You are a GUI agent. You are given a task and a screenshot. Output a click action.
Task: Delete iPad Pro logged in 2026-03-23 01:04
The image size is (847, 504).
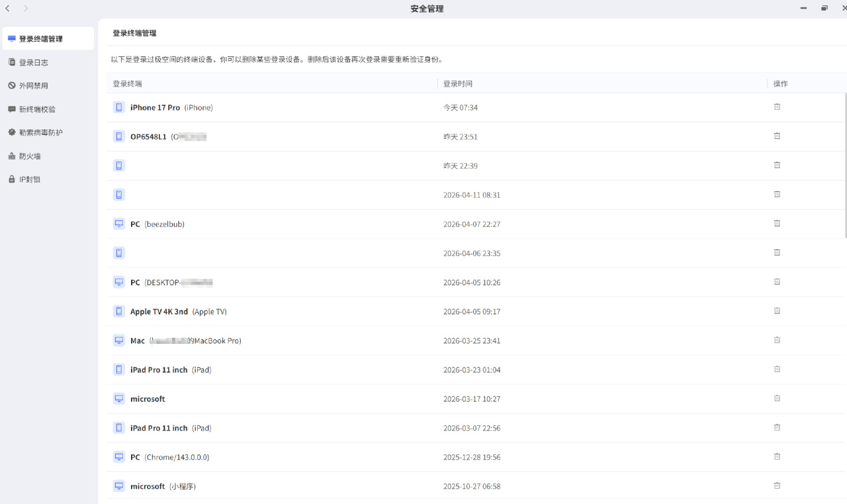pos(777,368)
